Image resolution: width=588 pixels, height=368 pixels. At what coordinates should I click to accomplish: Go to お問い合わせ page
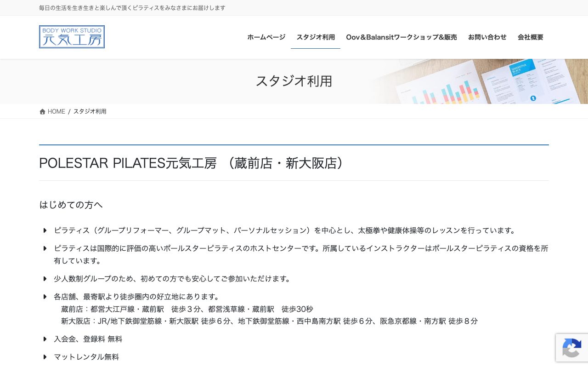coord(487,37)
